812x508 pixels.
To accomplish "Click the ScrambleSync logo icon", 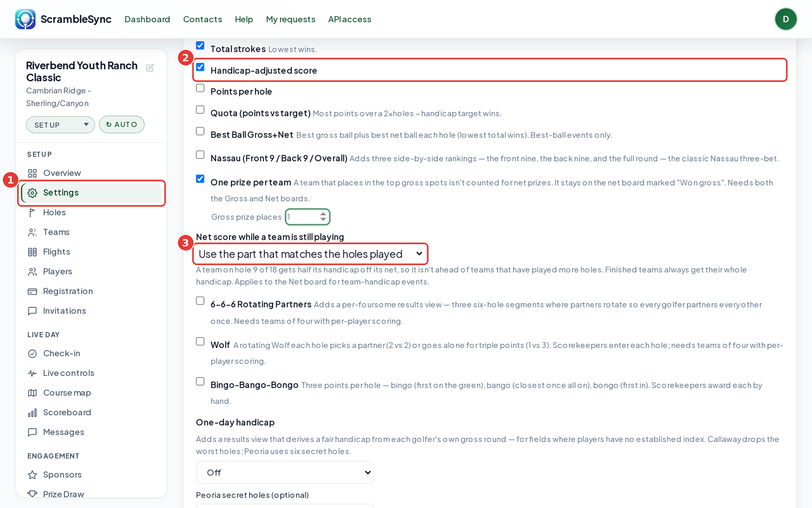I will 25,19.
